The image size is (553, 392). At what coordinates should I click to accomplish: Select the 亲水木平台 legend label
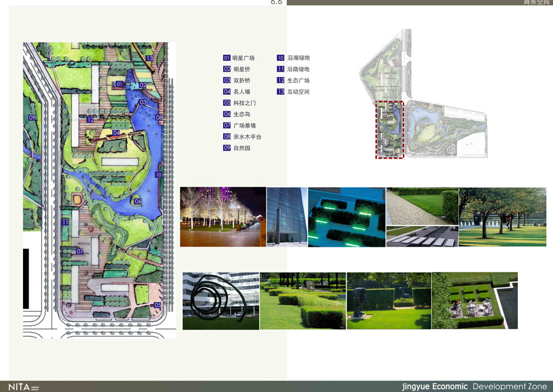pyautogui.click(x=247, y=137)
